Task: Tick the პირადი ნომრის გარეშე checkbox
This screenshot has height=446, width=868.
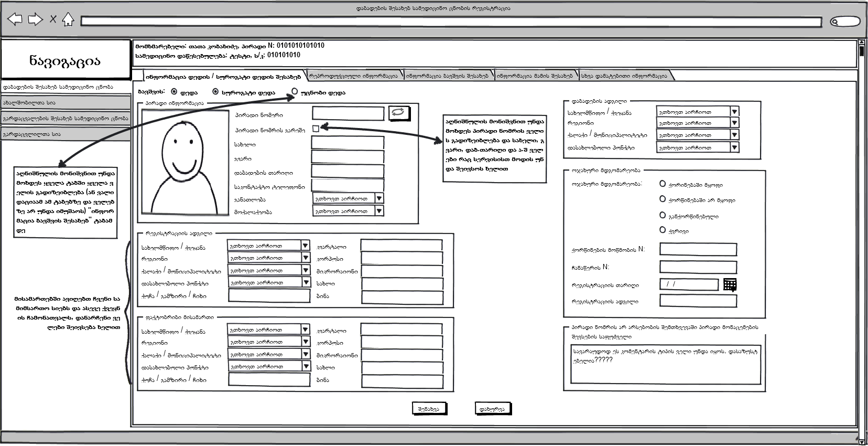Action: 316,129
